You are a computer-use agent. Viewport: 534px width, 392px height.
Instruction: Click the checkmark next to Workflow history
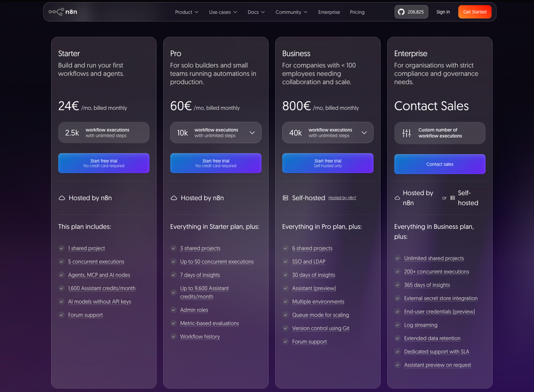tap(174, 337)
